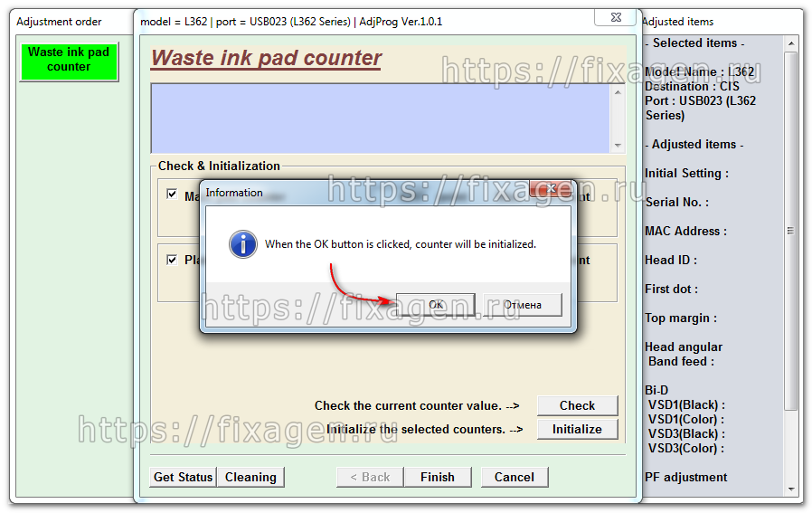Click the Finish button
This screenshot has height=513, width=812.
coord(437,477)
